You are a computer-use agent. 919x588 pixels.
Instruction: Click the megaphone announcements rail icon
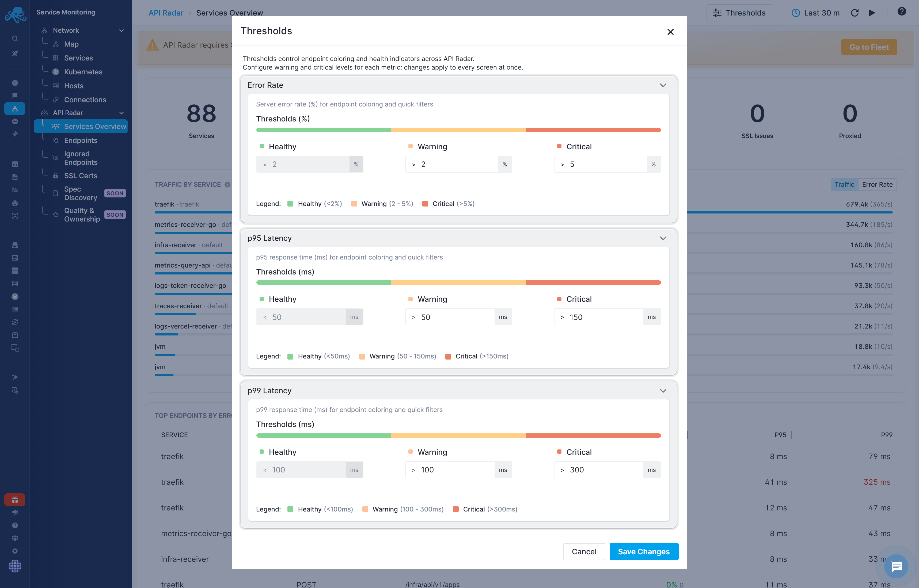point(15,512)
